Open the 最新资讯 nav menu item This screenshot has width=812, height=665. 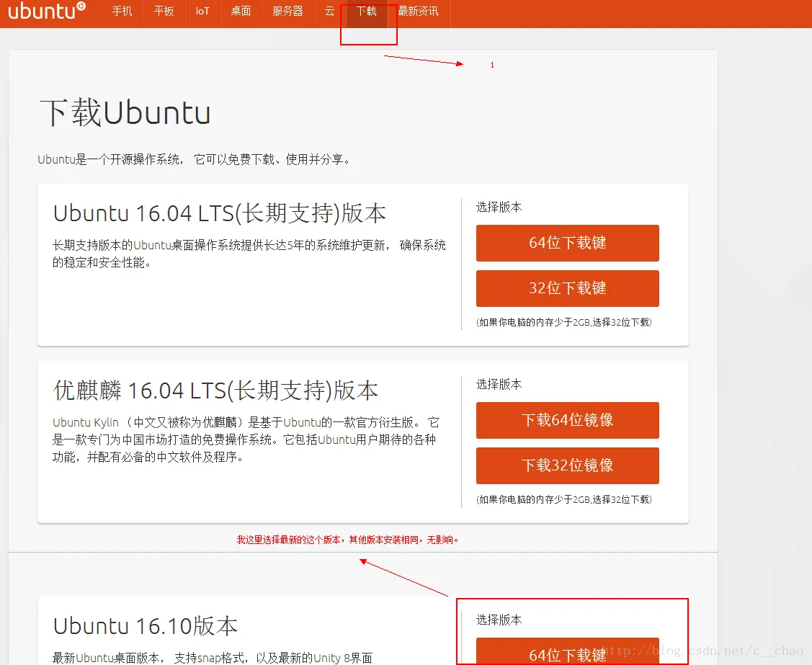(x=419, y=11)
